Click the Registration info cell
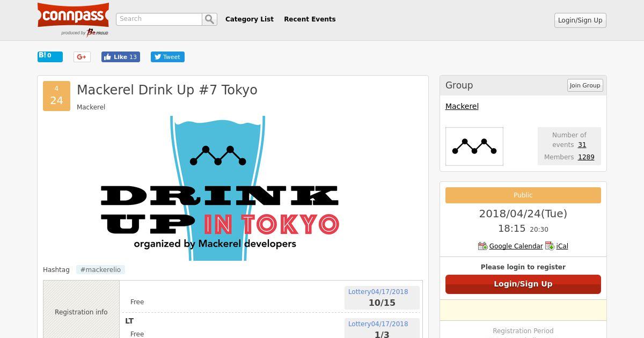The width and height of the screenshot is (644, 338). coord(81,309)
